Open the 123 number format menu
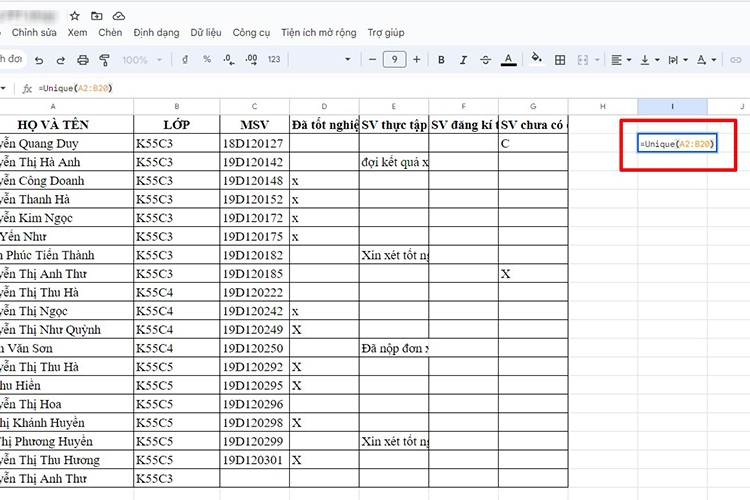 [x=274, y=59]
